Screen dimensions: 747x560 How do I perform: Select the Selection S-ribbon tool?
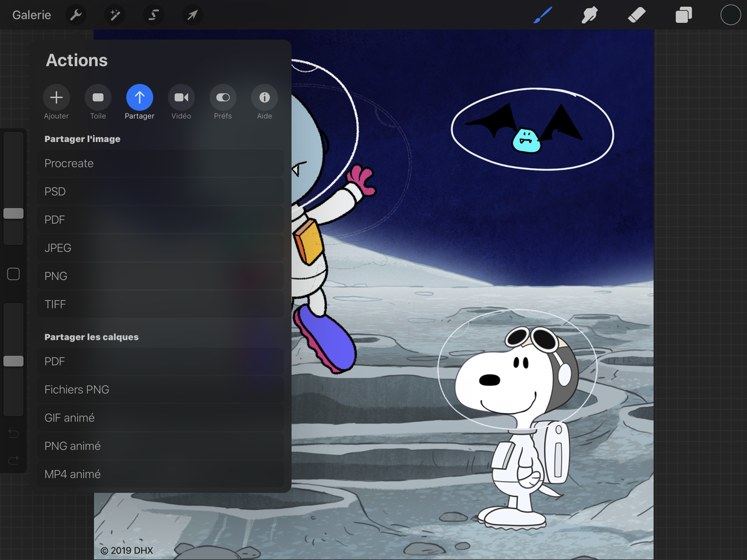point(153,15)
